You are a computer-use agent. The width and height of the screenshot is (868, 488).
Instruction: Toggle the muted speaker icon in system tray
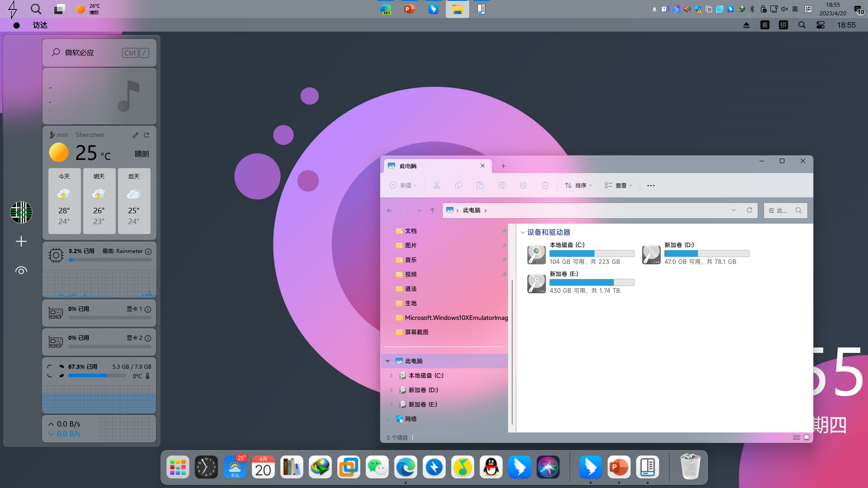point(784,9)
